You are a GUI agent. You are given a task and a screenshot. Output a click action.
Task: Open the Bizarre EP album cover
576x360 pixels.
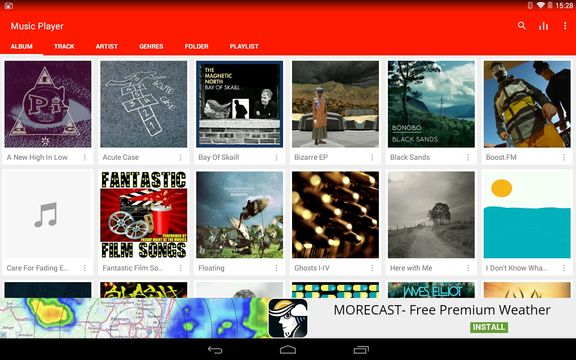335,104
